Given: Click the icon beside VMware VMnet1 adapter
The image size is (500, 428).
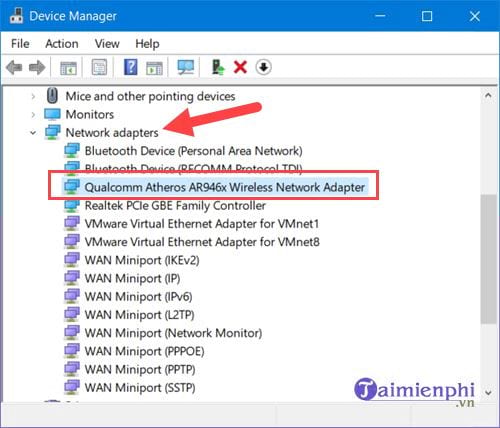Looking at the screenshot, I should (72, 223).
